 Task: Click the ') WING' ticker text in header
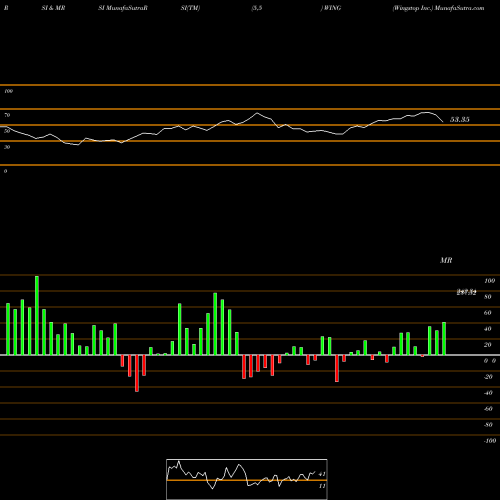[331, 8]
